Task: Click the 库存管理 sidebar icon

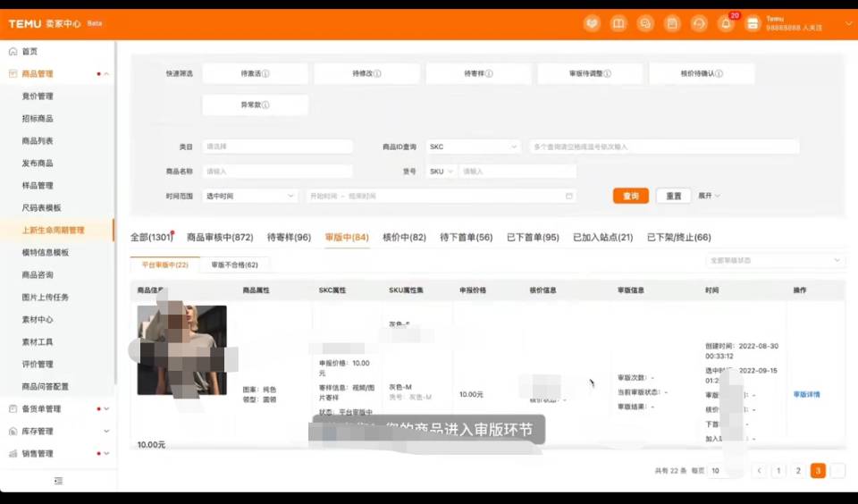Action: [x=13, y=432]
